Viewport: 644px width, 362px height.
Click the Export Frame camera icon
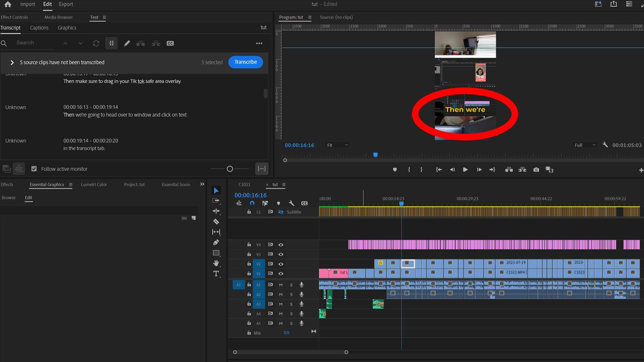[536, 169]
